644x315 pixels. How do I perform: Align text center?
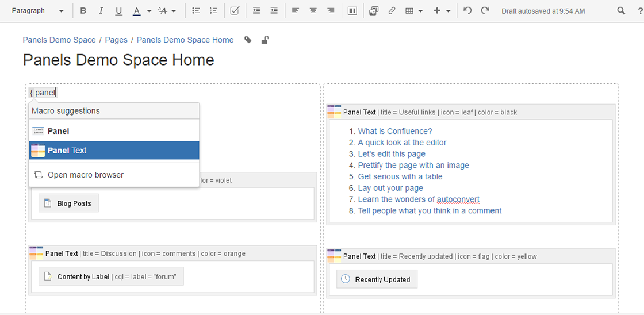click(313, 11)
